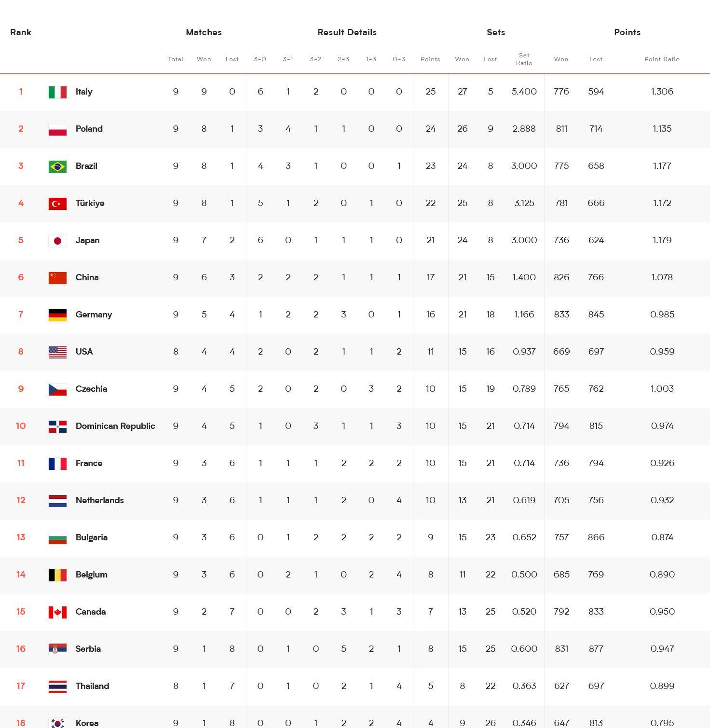Image resolution: width=710 pixels, height=728 pixels.
Task: Click the Set Ratio column header
Action: coord(524,59)
